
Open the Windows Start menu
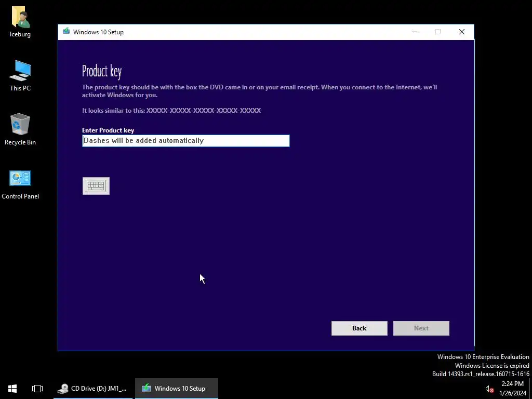click(12, 389)
